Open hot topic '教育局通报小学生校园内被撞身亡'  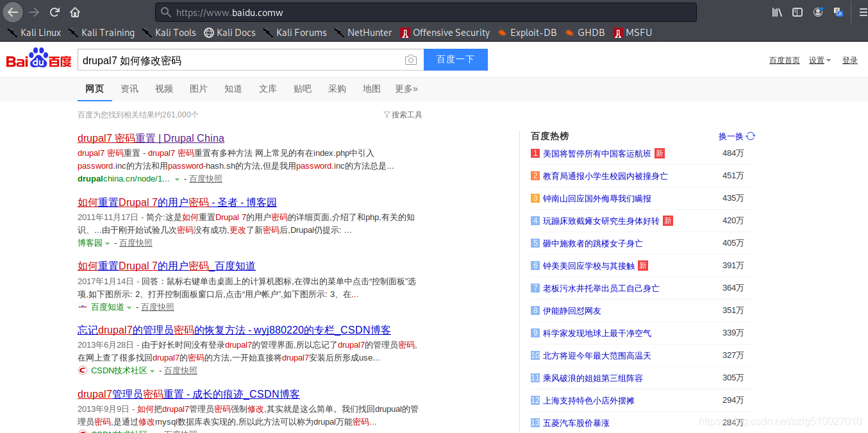tap(605, 176)
